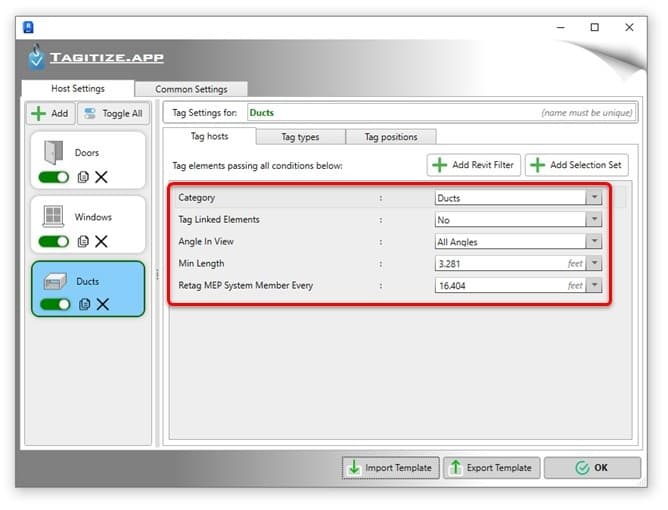Click the Tagitize.app logo icon
668x510 pixels.
pos(37,57)
